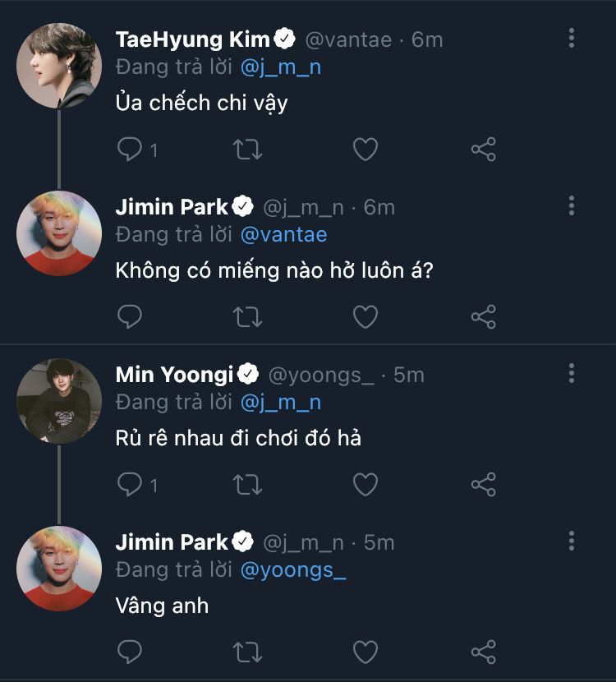Image resolution: width=616 pixels, height=682 pixels.
Task: Open the @vantae mention link
Action: pyautogui.click(x=283, y=235)
